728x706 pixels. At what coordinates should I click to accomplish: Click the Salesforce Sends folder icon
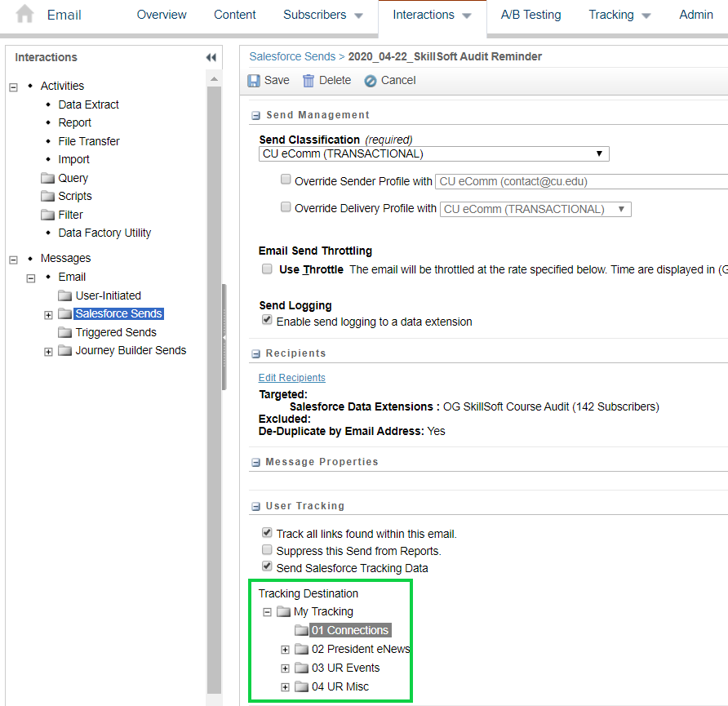[x=65, y=313]
